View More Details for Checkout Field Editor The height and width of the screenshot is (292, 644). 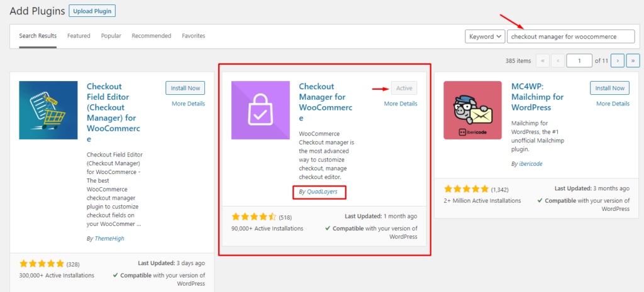pos(188,104)
